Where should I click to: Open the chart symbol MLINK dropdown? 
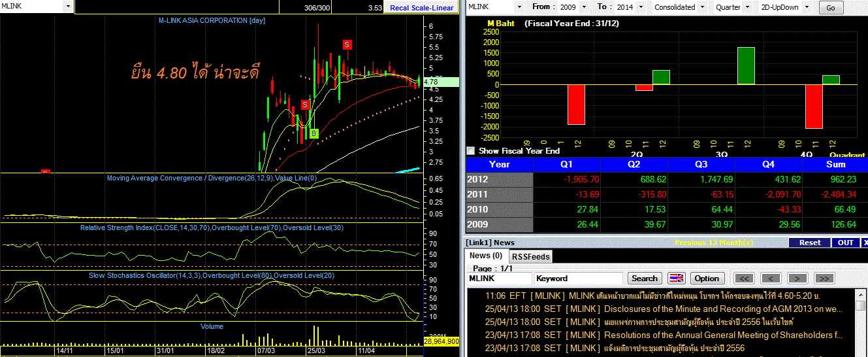68,6
